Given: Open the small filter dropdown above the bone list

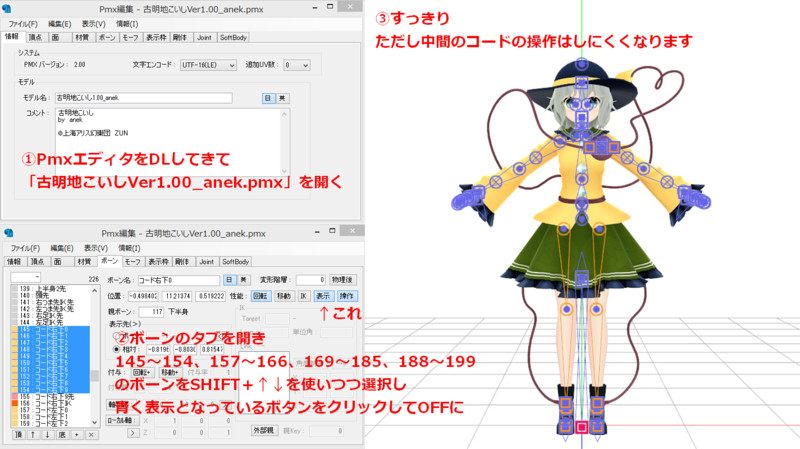Looking at the screenshot, I should click(26, 277).
